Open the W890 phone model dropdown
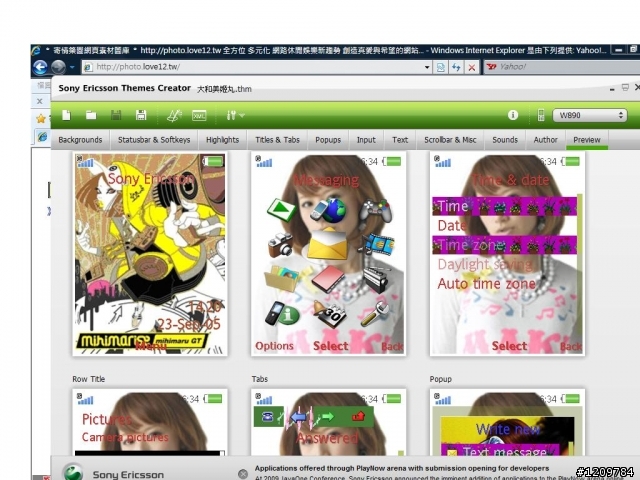The height and width of the screenshot is (480, 640). [x=589, y=115]
